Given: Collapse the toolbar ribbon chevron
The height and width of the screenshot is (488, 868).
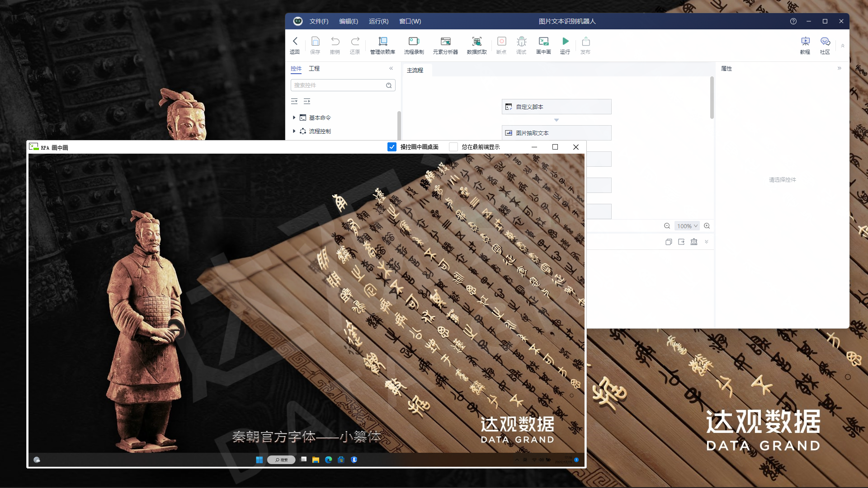Looking at the screenshot, I should pyautogui.click(x=843, y=46).
